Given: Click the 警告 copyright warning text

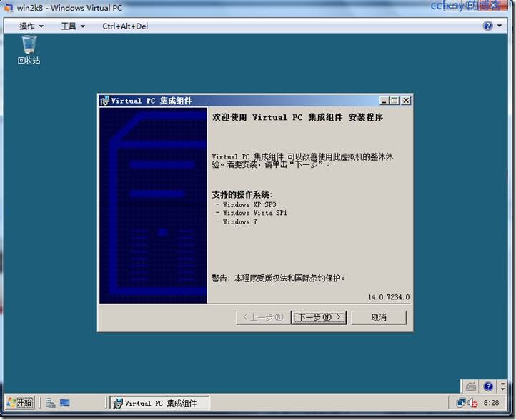Looking at the screenshot, I should 279,279.
